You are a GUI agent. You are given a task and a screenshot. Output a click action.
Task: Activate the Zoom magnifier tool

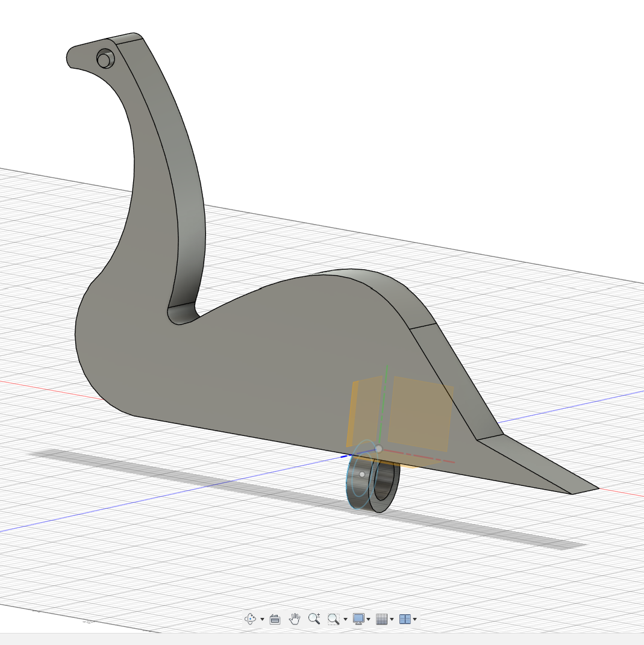tap(314, 619)
